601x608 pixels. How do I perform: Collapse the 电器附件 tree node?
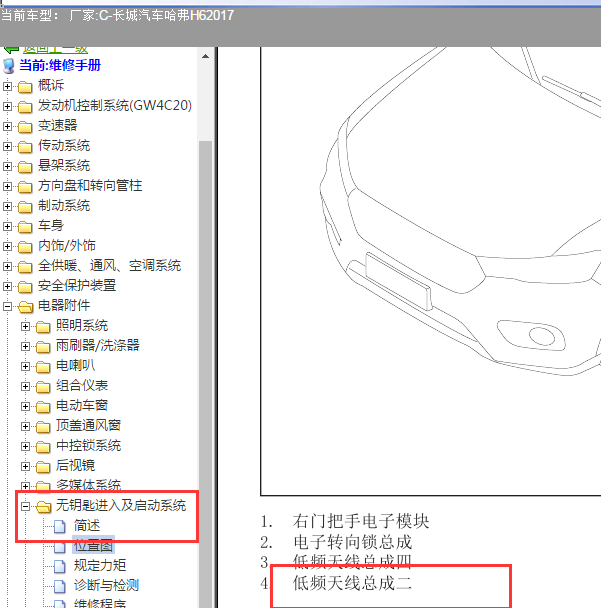[x=7, y=306]
